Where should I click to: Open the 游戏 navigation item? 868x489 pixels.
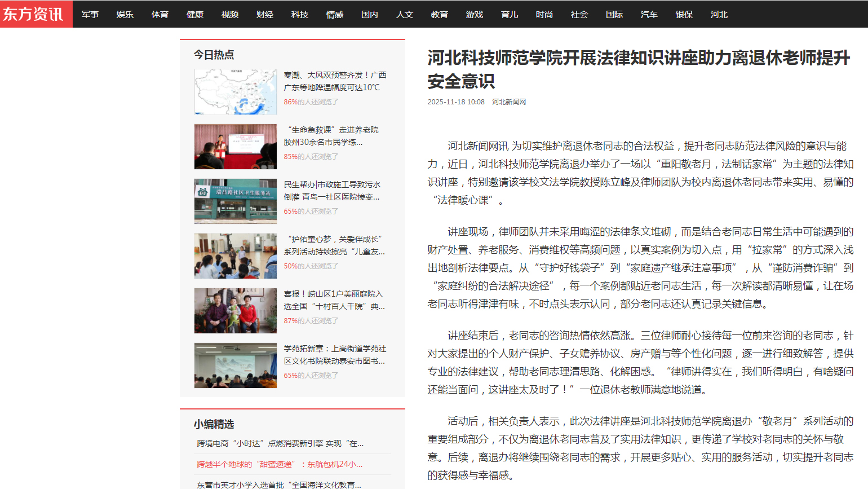pos(475,15)
